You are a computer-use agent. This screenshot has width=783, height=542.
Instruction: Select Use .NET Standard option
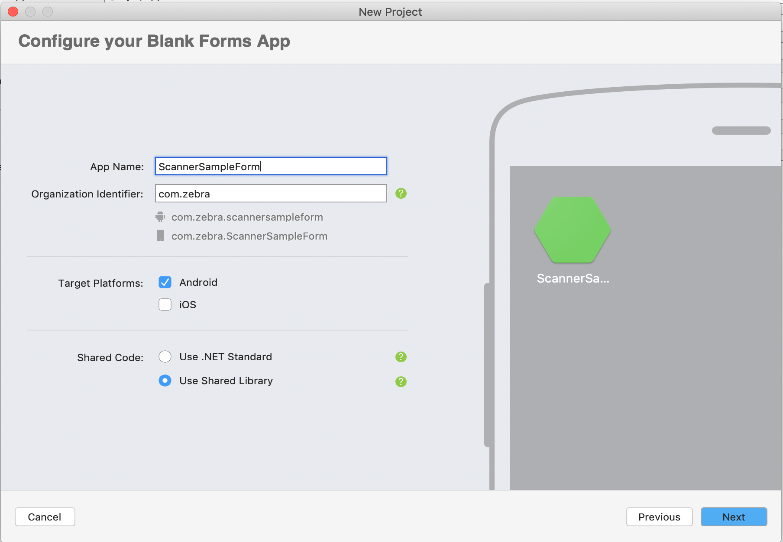coord(165,357)
